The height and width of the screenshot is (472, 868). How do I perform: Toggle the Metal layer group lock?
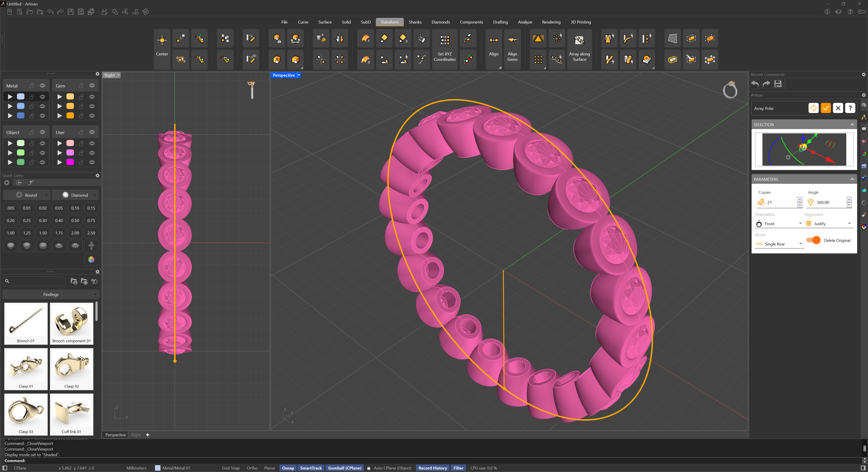click(32, 86)
